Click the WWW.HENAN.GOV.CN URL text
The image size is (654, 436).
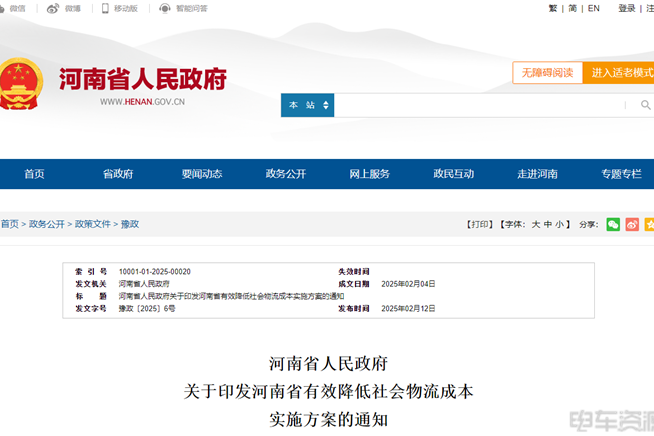(142, 102)
